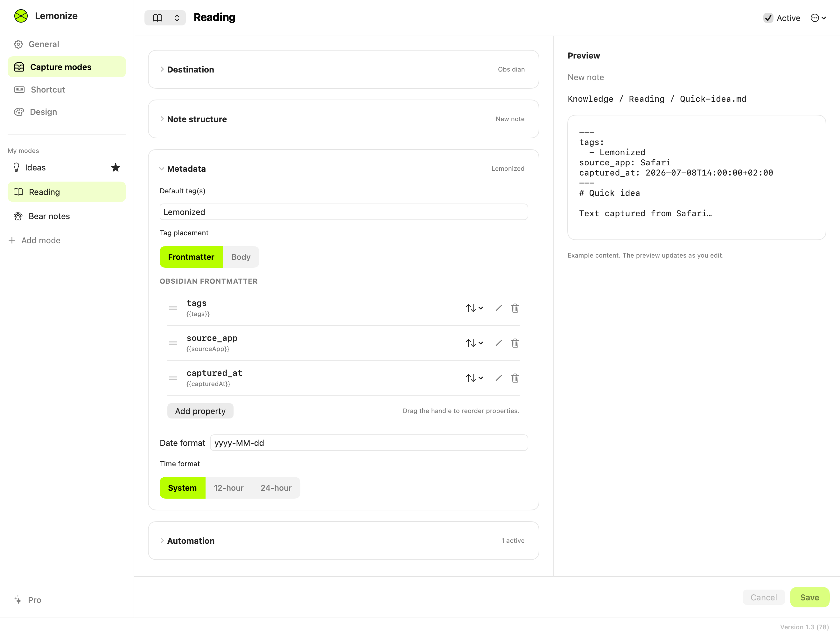
Task: Click the Date format input field
Action: coord(369,443)
